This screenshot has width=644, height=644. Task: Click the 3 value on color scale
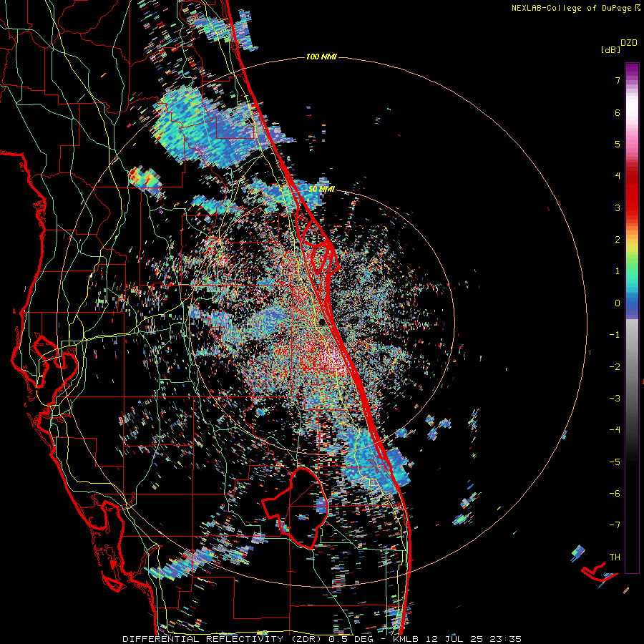pyautogui.click(x=618, y=208)
